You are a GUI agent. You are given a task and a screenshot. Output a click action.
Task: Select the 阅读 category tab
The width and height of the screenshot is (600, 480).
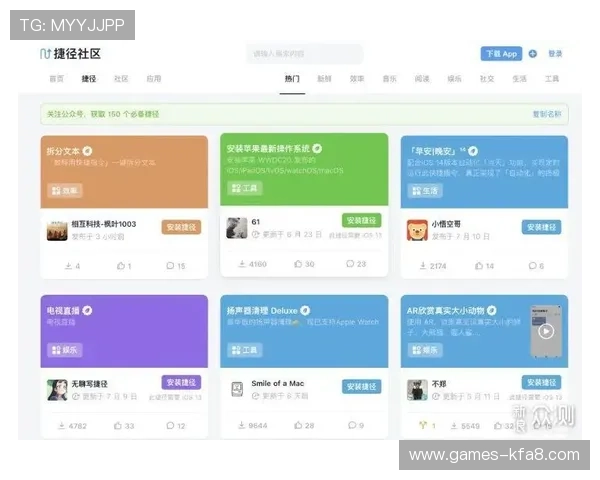422,79
